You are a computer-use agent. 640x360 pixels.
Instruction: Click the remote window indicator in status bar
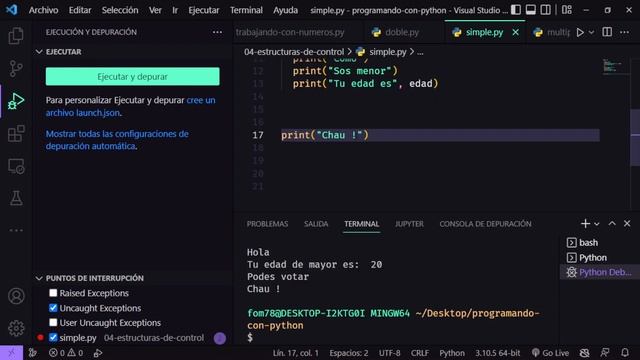pos(11,353)
